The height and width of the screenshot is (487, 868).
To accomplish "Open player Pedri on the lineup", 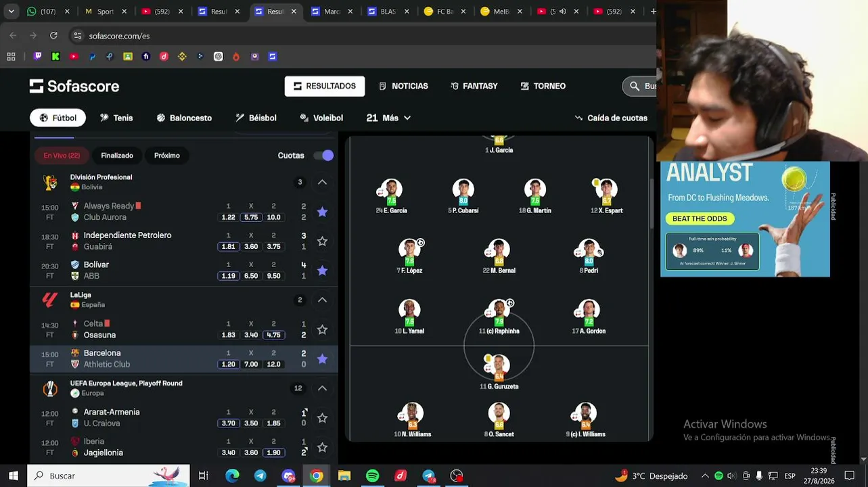I will pos(589,256).
